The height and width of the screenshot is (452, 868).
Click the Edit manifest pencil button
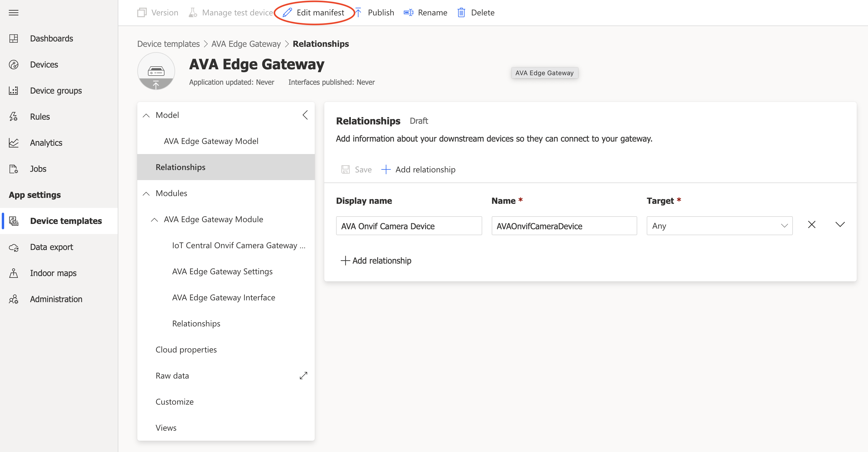(x=314, y=13)
